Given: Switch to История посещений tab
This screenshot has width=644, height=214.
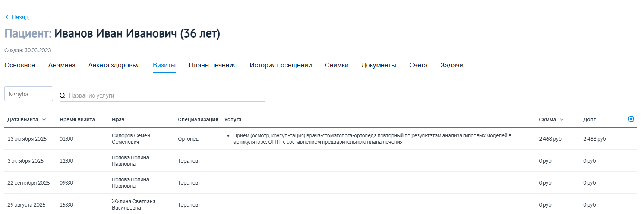Looking at the screenshot, I should tap(281, 65).
